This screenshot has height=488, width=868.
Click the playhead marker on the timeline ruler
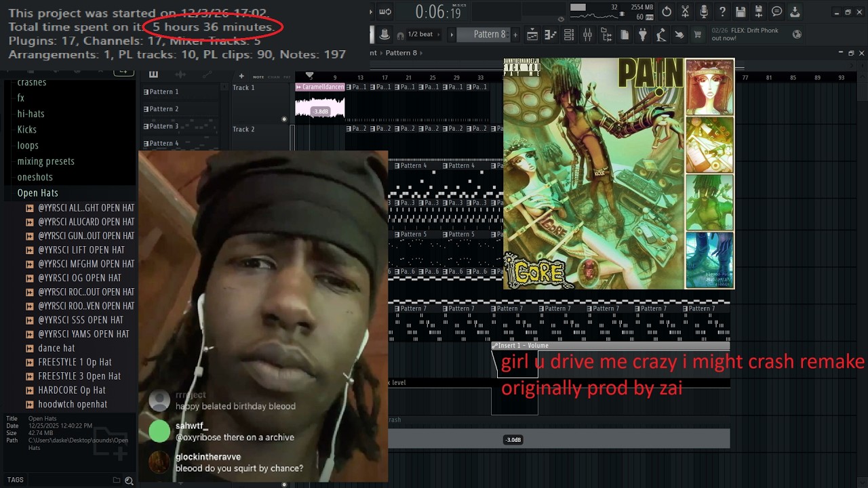pyautogui.click(x=310, y=76)
